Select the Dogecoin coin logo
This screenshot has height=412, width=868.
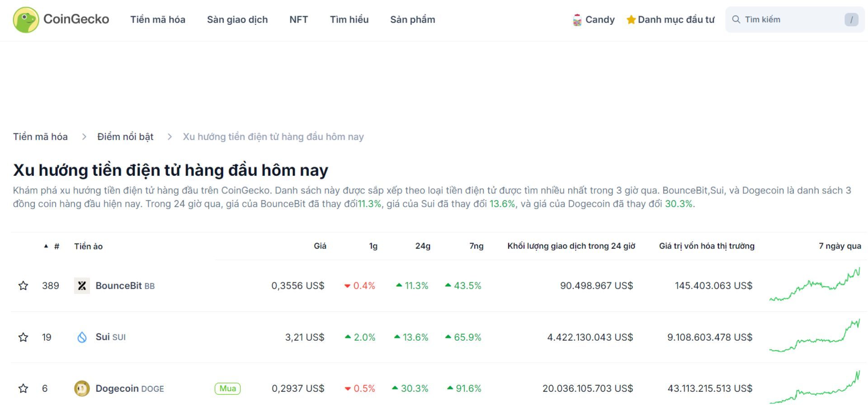(82, 388)
